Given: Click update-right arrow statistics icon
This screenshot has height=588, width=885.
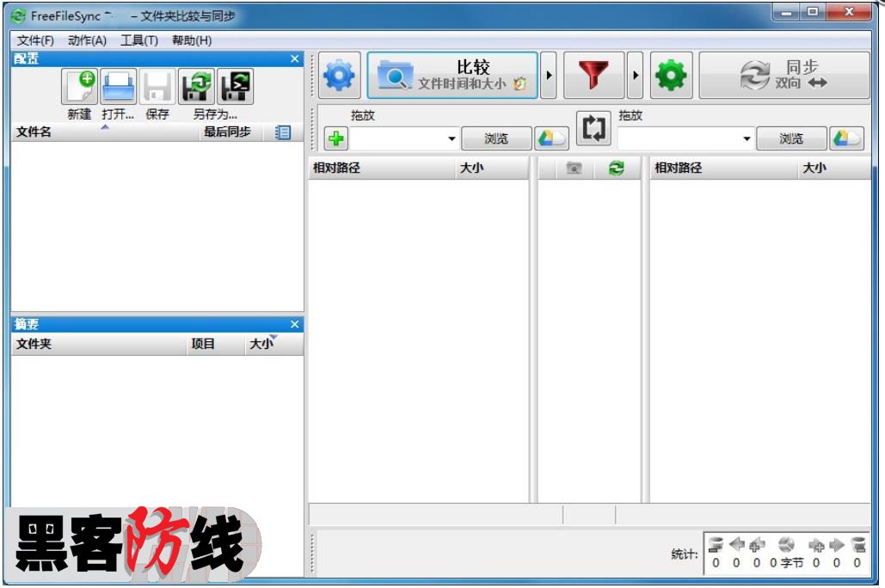Looking at the screenshot, I should pos(837,544).
